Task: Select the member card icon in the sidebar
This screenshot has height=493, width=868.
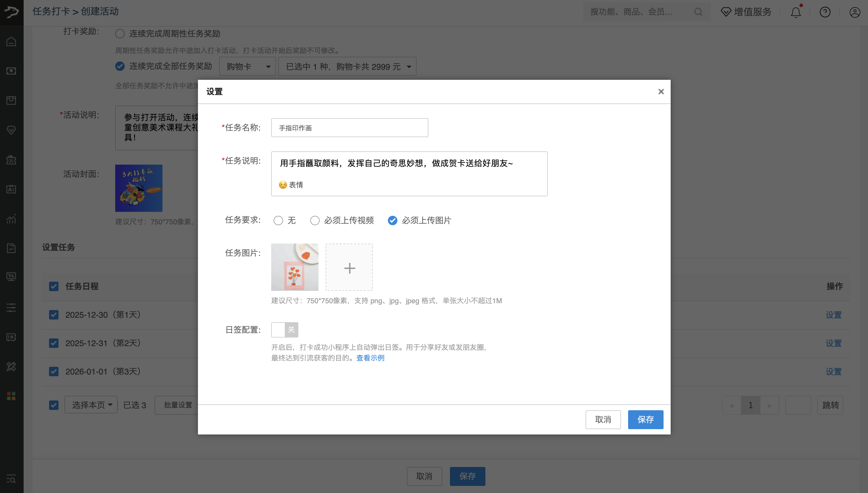Action: point(11,189)
